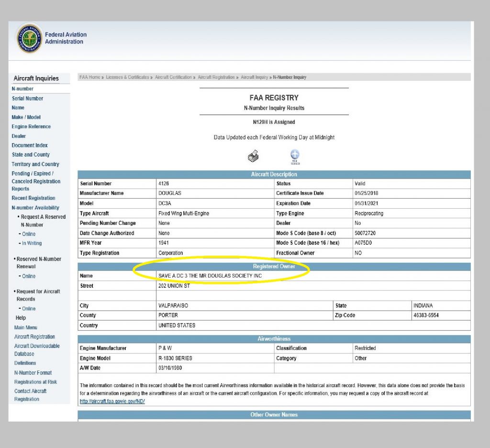This screenshot has width=490, height=448.
Task: Click the printer icon
Action: tap(254, 156)
